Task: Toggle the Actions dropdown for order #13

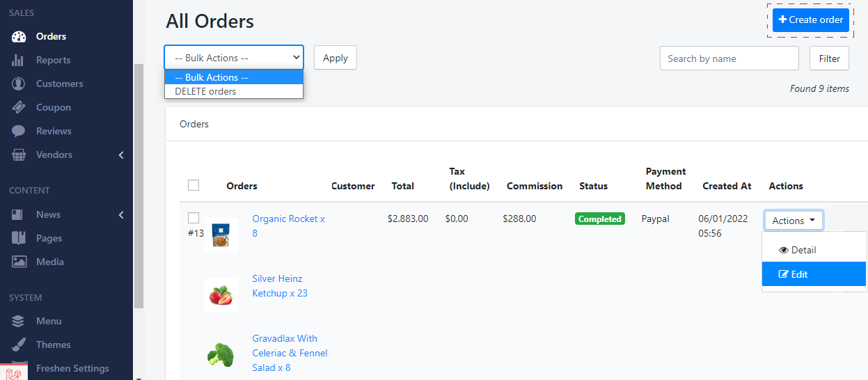Action: tap(794, 221)
